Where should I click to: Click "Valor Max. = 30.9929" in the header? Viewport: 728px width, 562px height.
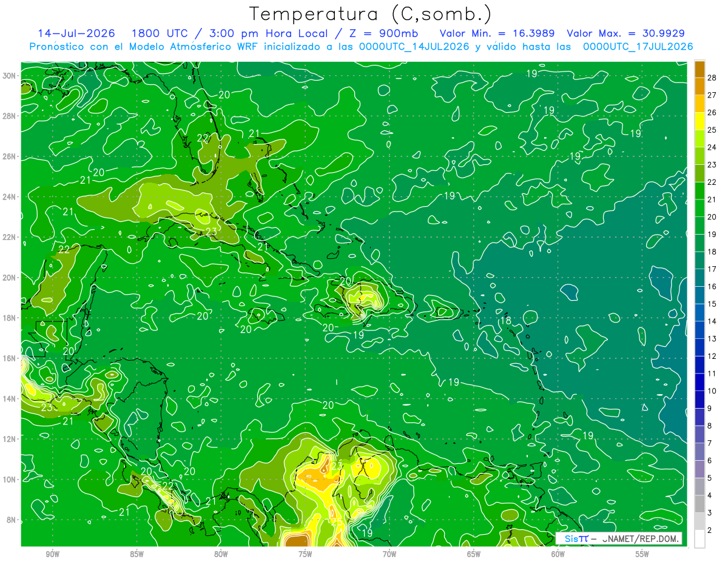(626, 33)
